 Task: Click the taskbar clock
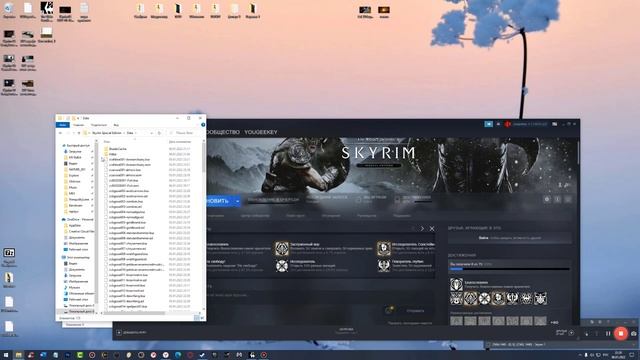(618, 355)
